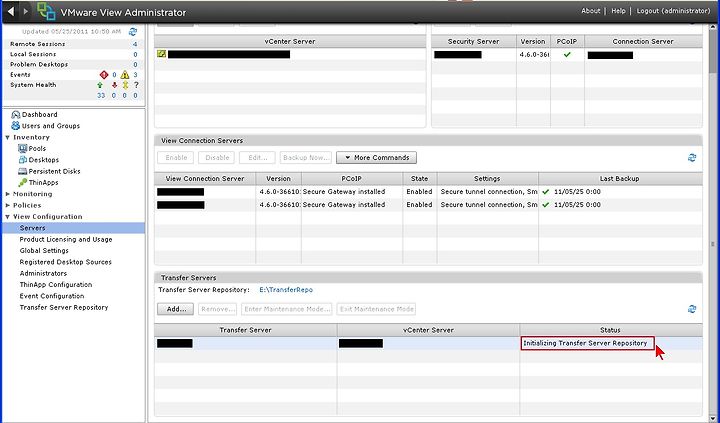Open Transfer Server Repository in sidebar
This screenshot has height=423, width=720.
[64, 307]
